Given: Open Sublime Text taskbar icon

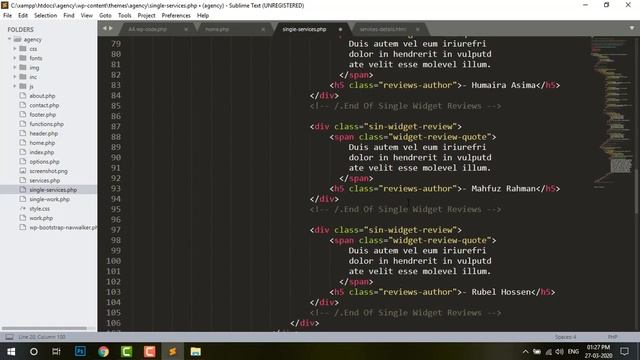Looking at the screenshot, I should [x=173, y=351].
